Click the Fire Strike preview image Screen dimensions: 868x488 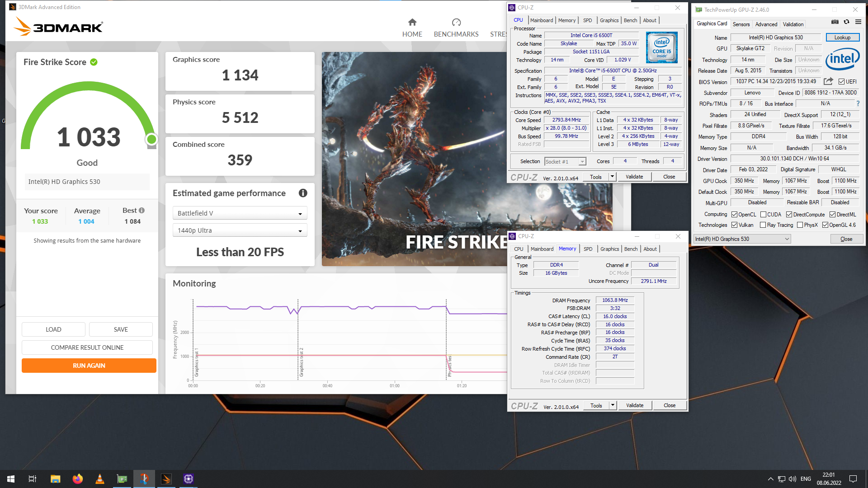(x=414, y=159)
